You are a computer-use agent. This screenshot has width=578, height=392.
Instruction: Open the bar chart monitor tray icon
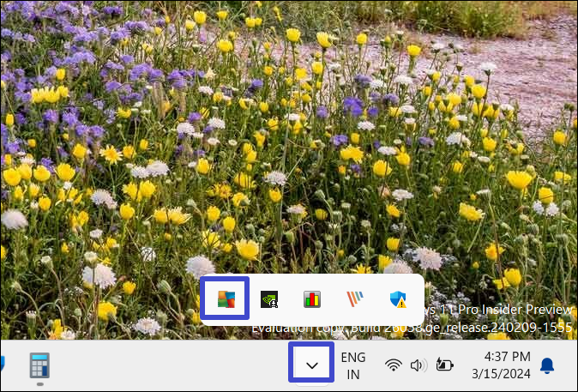pyautogui.click(x=312, y=299)
